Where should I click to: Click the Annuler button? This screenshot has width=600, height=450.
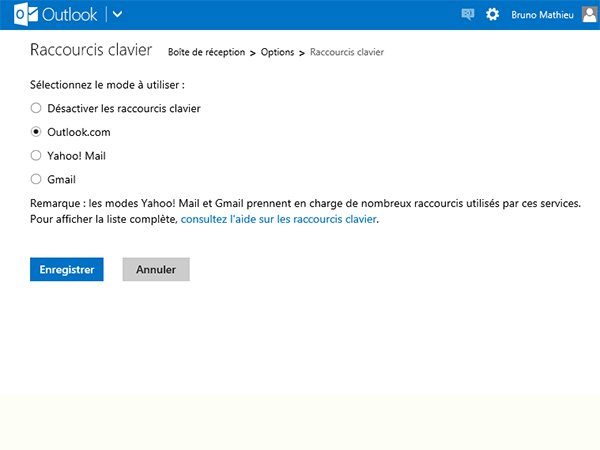click(156, 269)
